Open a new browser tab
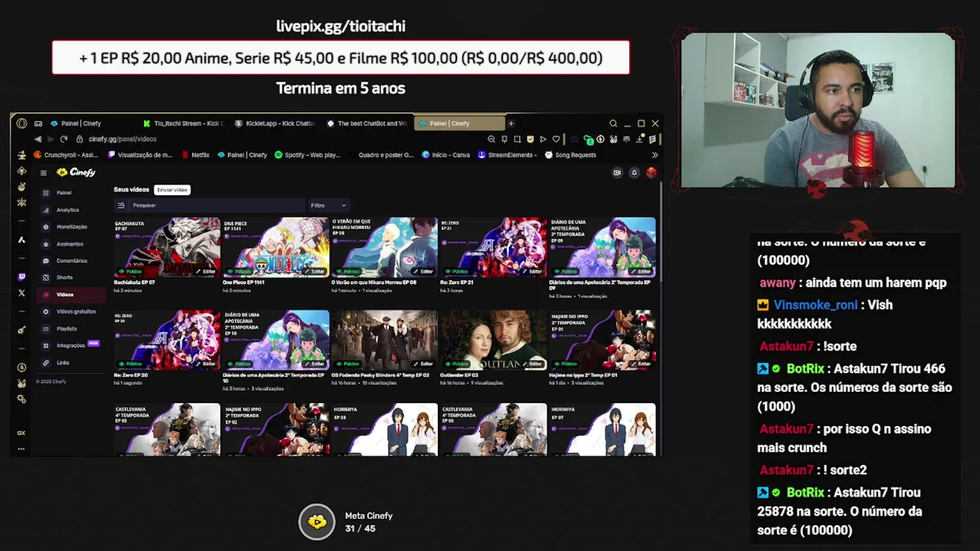The width and height of the screenshot is (980, 551). tap(511, 123)
